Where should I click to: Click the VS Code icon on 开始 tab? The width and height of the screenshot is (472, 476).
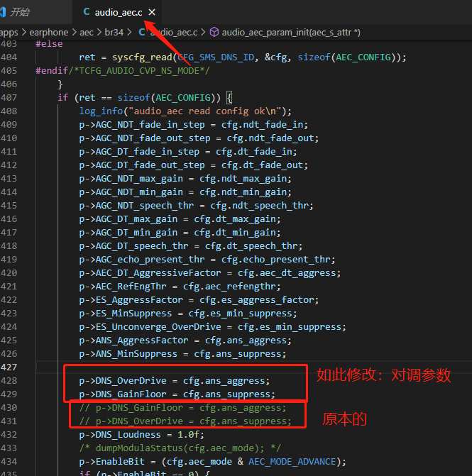3,12
